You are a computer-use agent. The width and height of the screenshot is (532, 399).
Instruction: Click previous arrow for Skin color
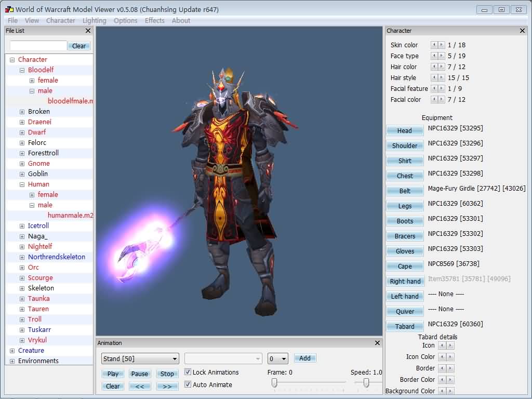(434, 45)
